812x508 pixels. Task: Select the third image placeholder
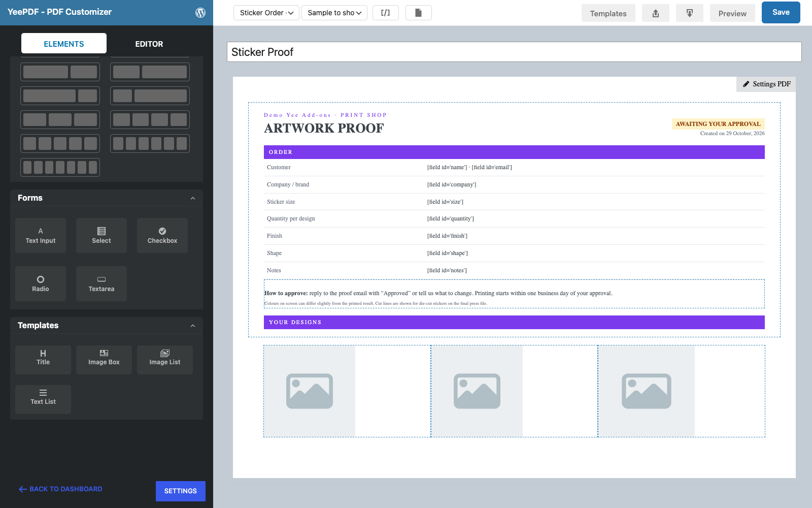(x=647, y=391)
